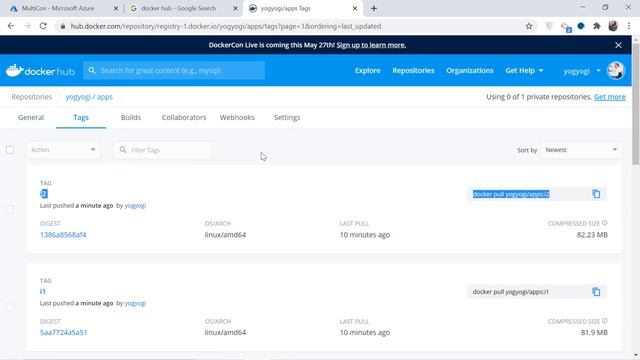Open the browser extensions puzzle icon
640x360 pixels.
tap(597, 26)
